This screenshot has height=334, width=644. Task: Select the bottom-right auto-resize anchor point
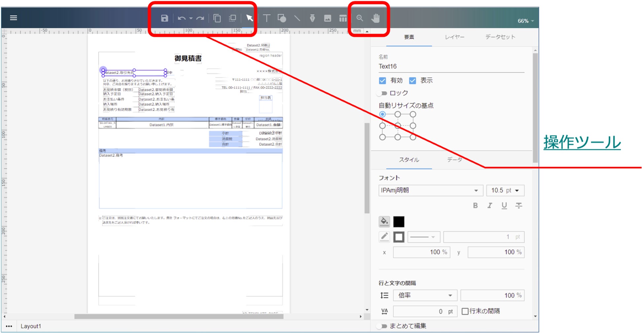413,137
